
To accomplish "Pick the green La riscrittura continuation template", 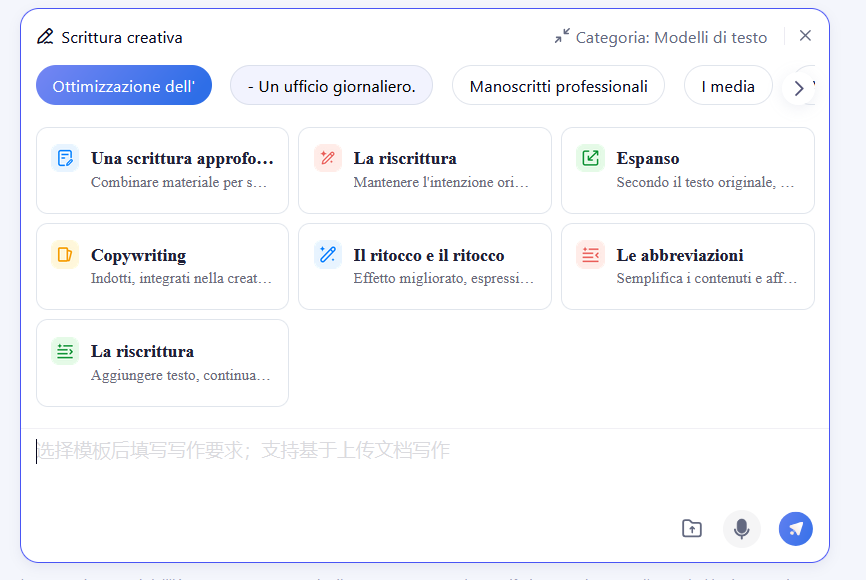I will point(162,362).
